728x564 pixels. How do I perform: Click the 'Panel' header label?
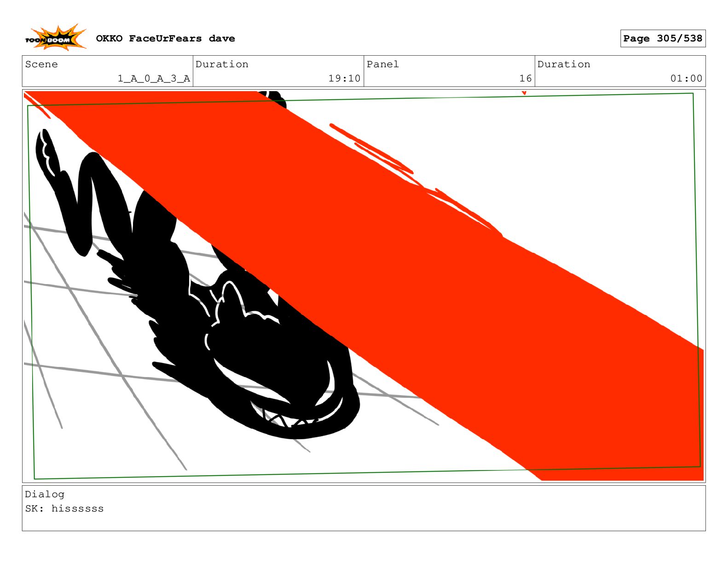click(382, 64)
